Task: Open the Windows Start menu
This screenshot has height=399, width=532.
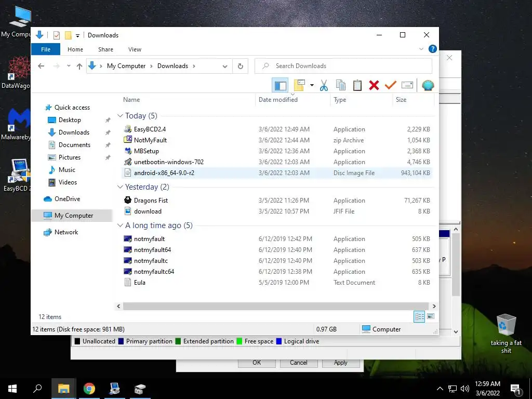Action: coord(12,389)
